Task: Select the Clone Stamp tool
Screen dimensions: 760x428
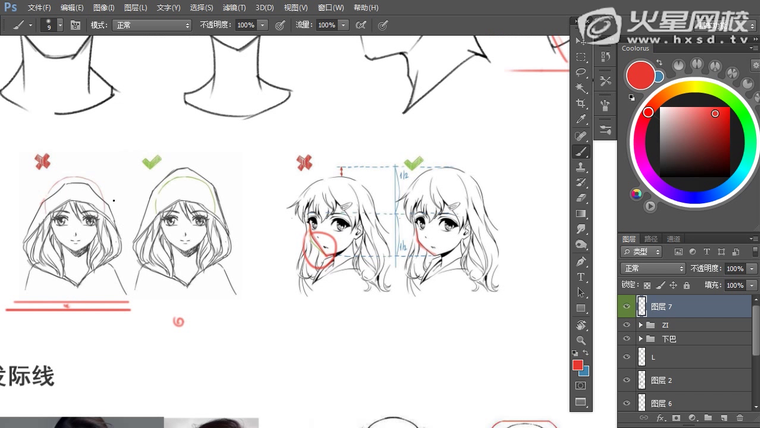Action: pos(581,167)
